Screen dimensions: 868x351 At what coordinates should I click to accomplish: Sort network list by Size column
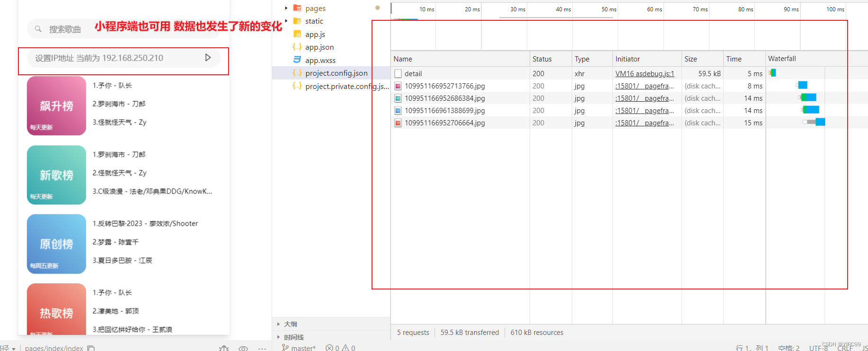[x=702, y=59]
